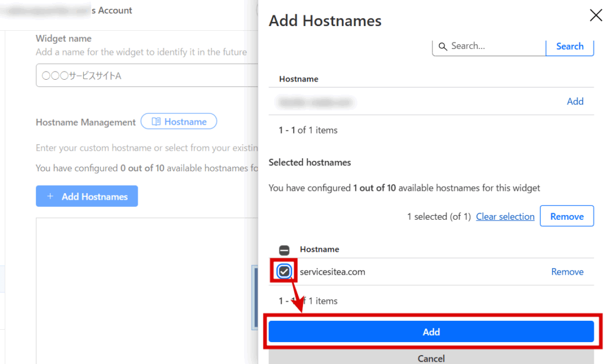Click the blurred hostname entry row
The height and width of the screenshot is (364, 605).
(x=316, y=102)
